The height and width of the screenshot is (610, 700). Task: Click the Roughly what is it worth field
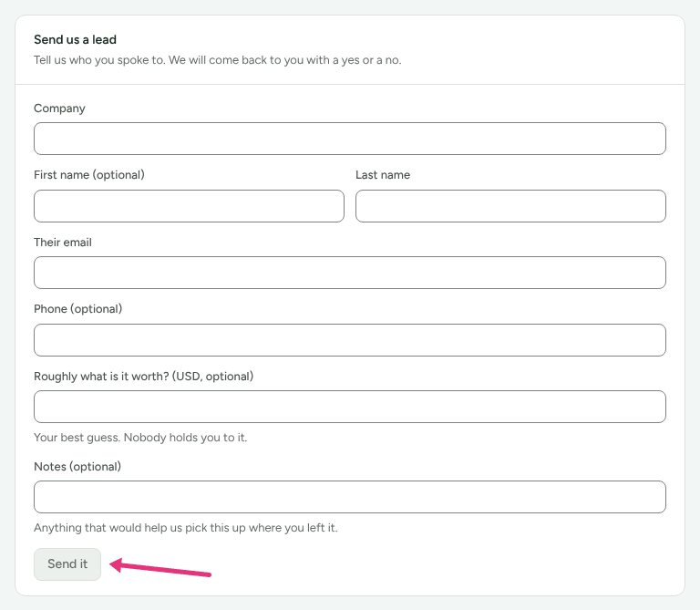pyautogui.click(x=350, y=407)
